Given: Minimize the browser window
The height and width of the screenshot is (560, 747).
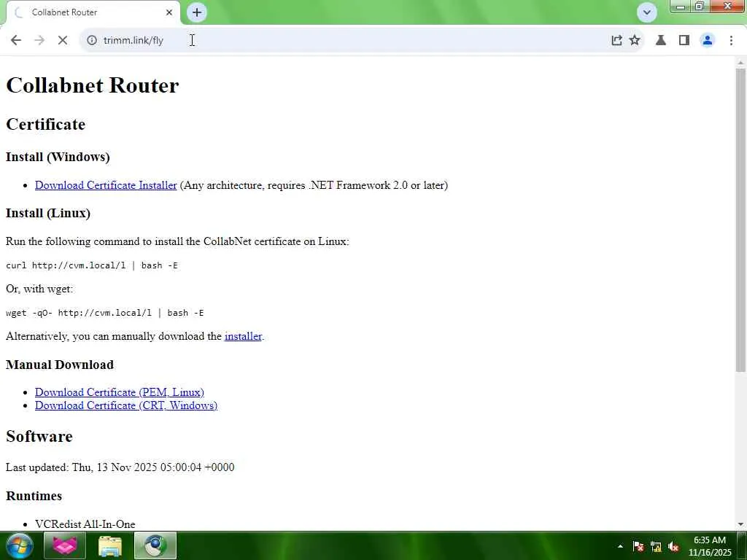Looking at the screenshot, I should [681, 6].
